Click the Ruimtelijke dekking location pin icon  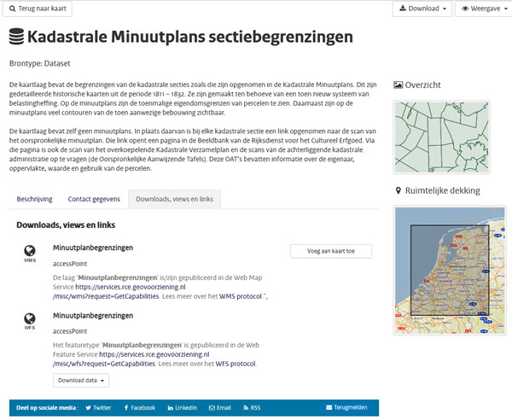[398, 190]
